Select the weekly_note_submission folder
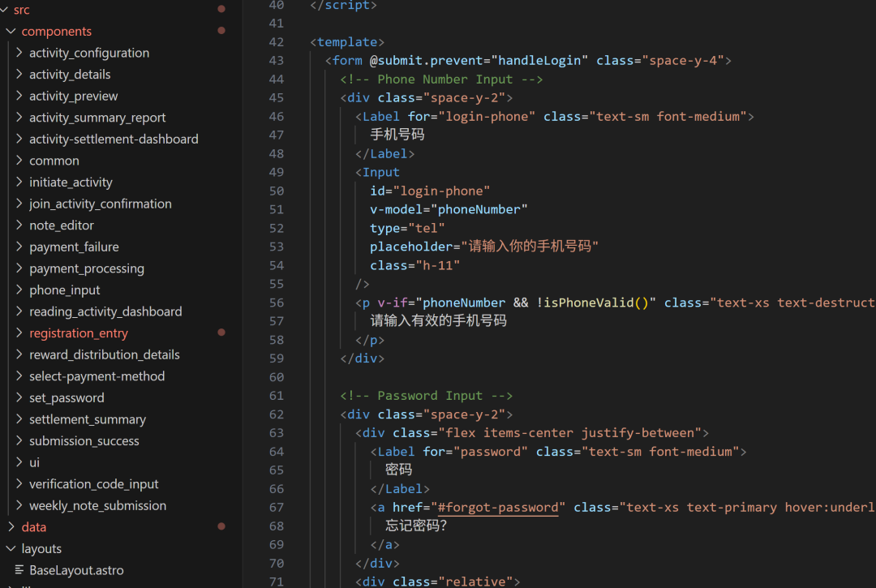 pyautogui.click(x=97, y=506)
